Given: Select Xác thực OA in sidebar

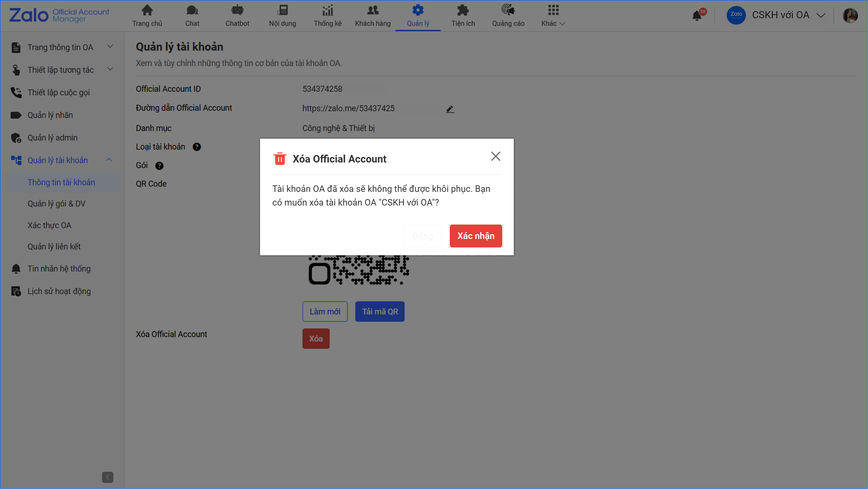Looking at the screenshot, I should [x=49, y=225].
